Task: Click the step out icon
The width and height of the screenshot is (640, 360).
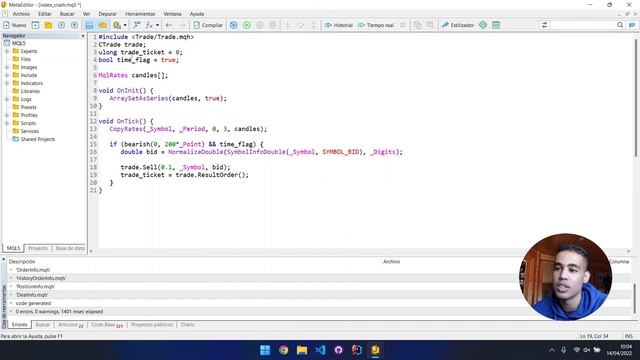Action: [x=313, y=25]
